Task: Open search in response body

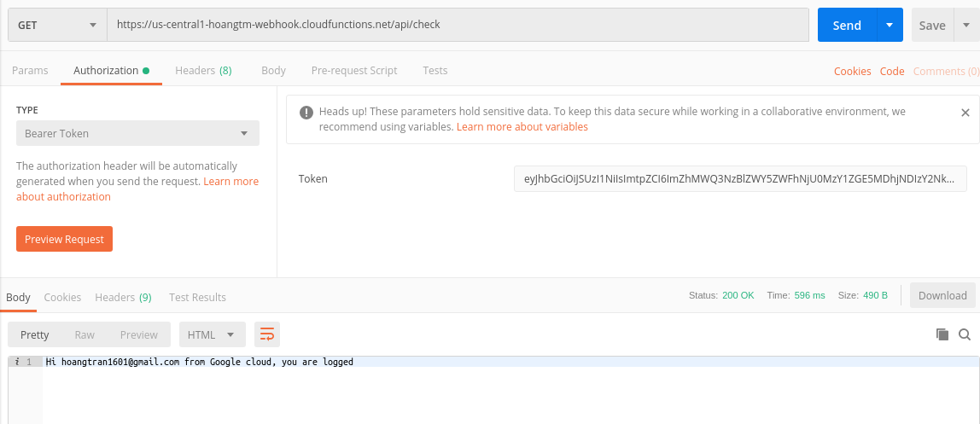Action: coord(965,334)
